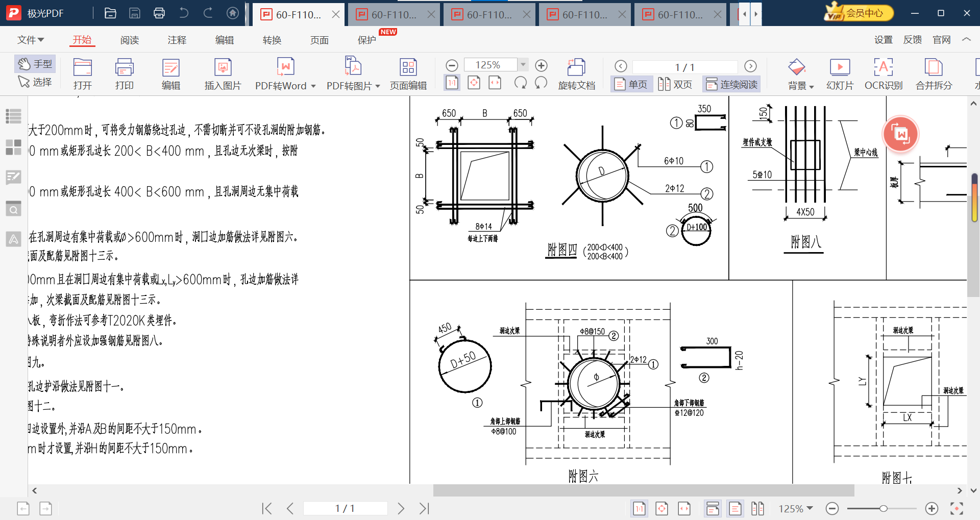Image resolution: width=980 pixels, height=520 pixels.
Task: Open page thumbnails panel in sidebar
Action: tap(13, 147)
